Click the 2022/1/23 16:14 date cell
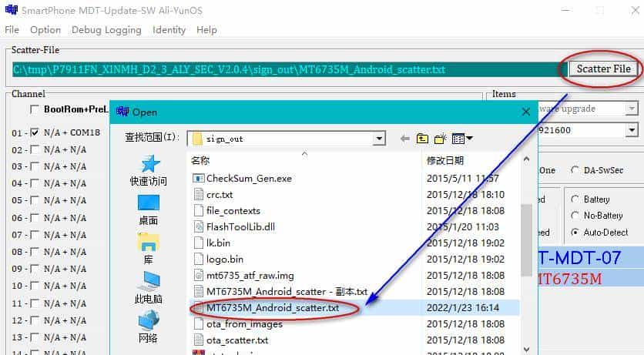This screenshot has width=644, height=355. click(x=463, y=308)
